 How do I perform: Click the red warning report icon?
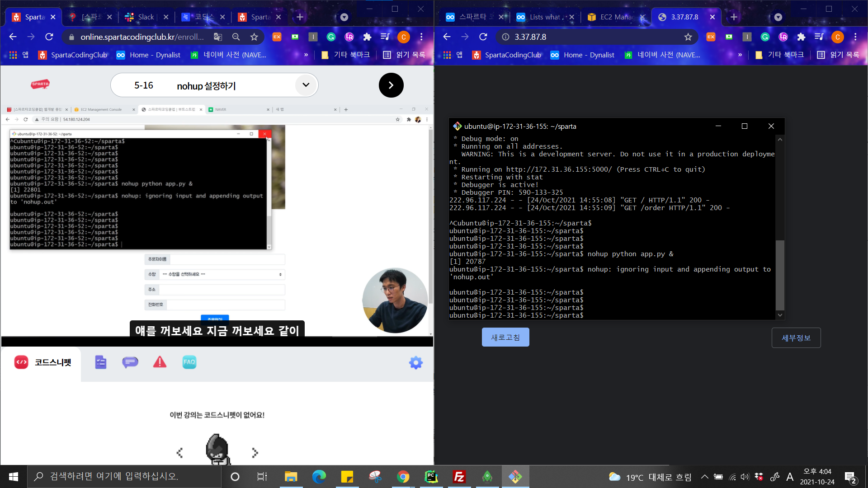pyautogui.click(x=160, y=362)
